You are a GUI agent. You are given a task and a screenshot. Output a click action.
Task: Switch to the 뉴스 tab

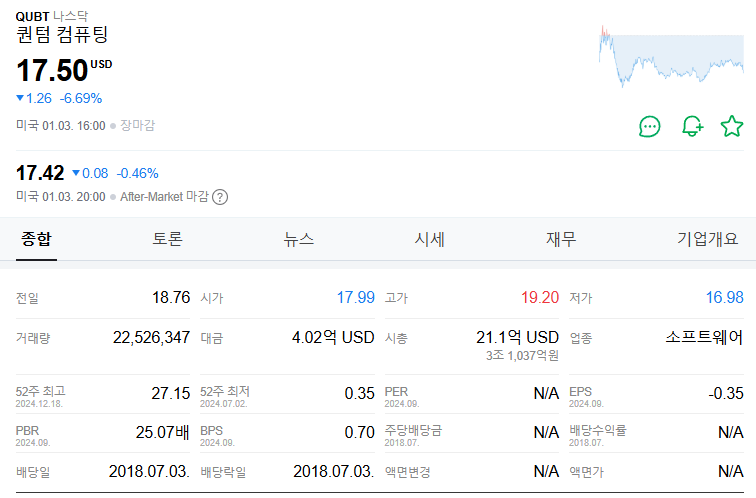(298, 239)
